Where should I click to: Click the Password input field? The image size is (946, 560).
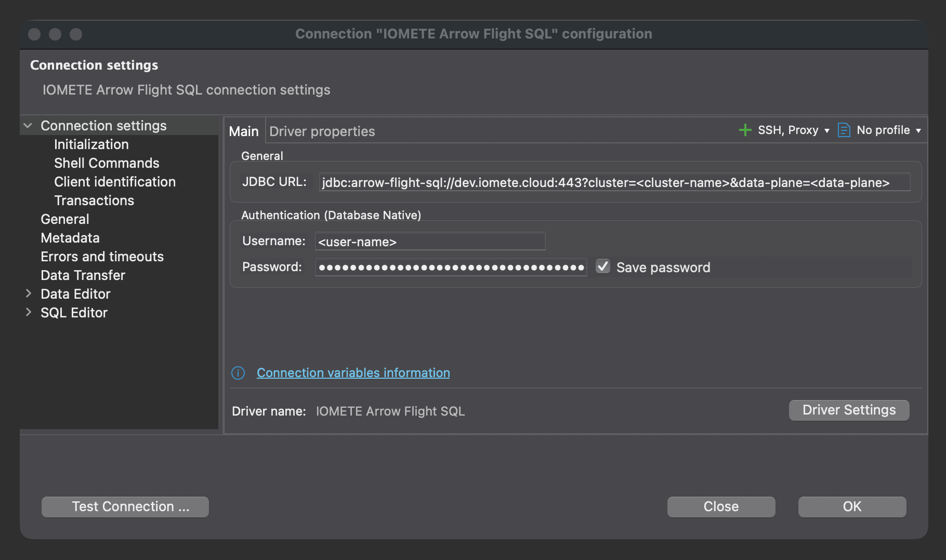(451, 267)
